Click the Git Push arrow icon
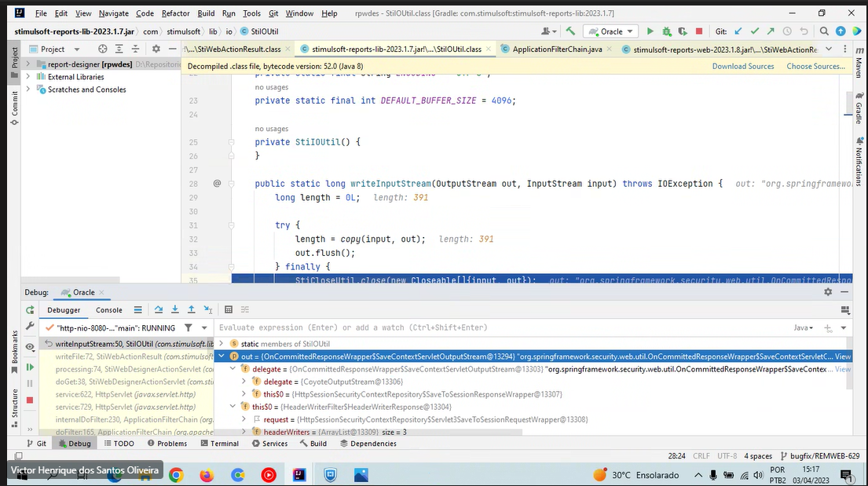 771,31
